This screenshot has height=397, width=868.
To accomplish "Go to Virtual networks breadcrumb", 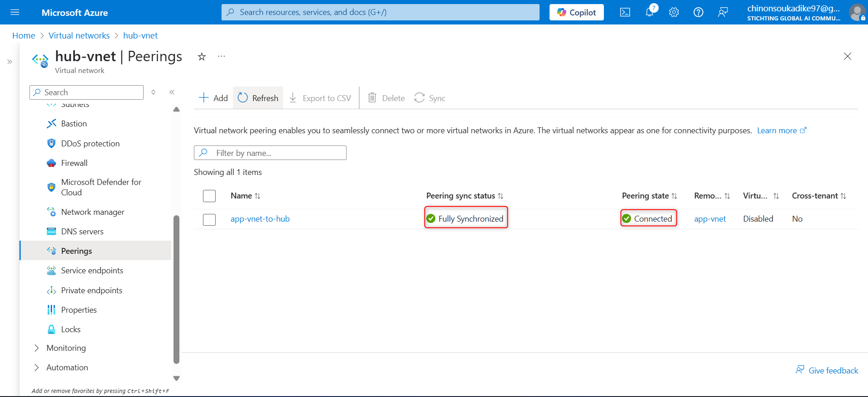I will [79, 35].
